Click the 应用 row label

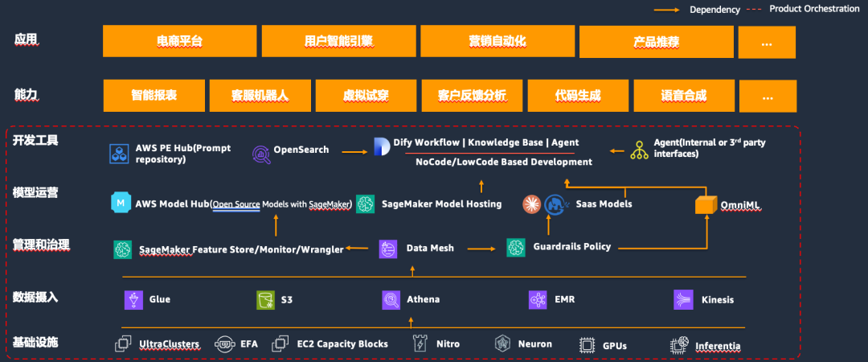coord(26,39)
